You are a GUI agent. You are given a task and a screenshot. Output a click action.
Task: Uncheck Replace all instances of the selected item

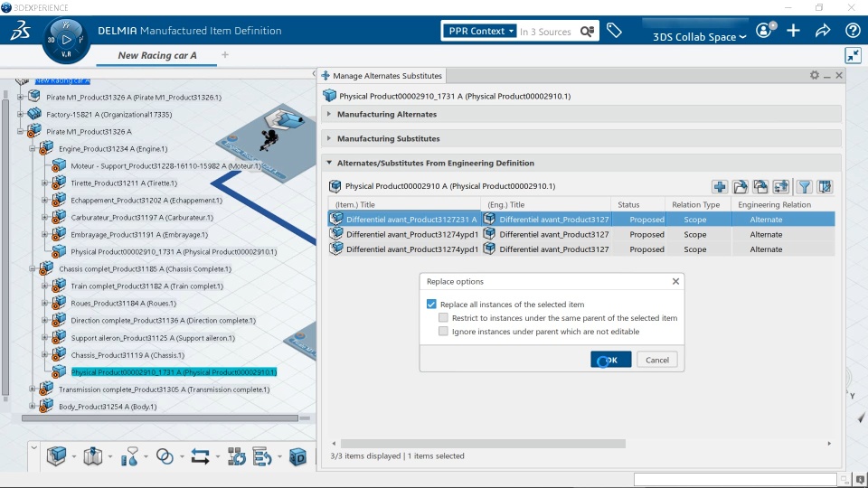431,305
